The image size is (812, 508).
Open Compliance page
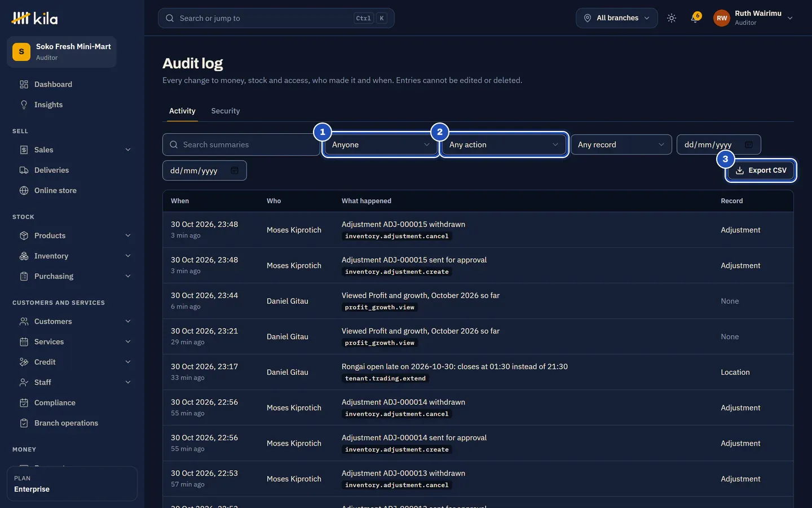[72, 402]
